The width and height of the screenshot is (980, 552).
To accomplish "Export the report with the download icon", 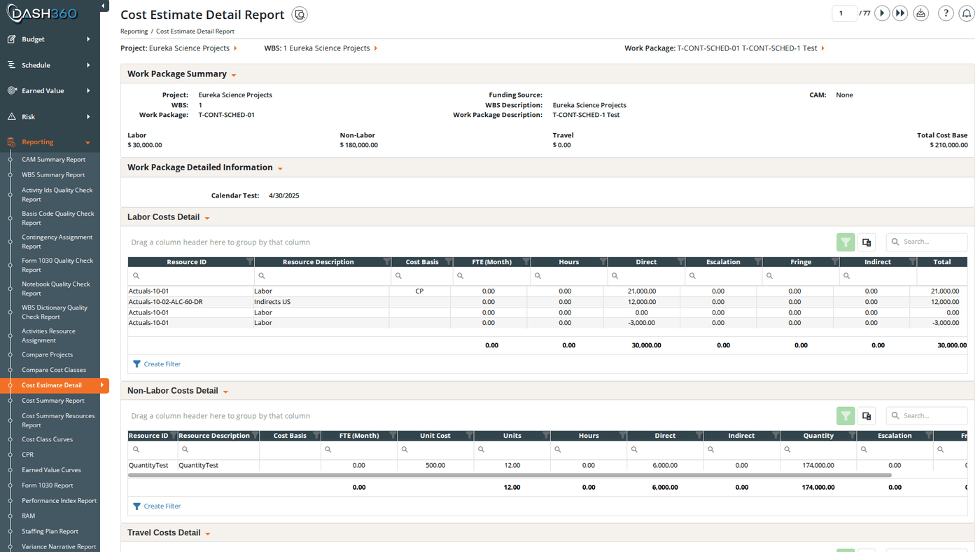I will coord(921,13).
